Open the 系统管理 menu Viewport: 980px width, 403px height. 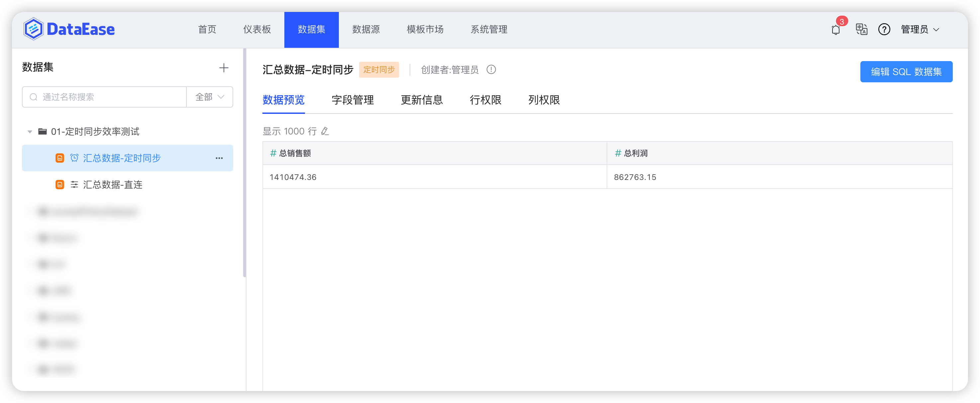point(489,29)
